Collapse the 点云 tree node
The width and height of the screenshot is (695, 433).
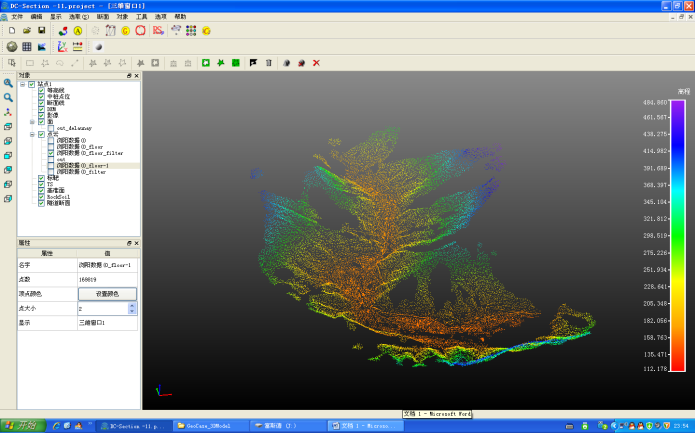pyautogui.click(x=32, y=134)
